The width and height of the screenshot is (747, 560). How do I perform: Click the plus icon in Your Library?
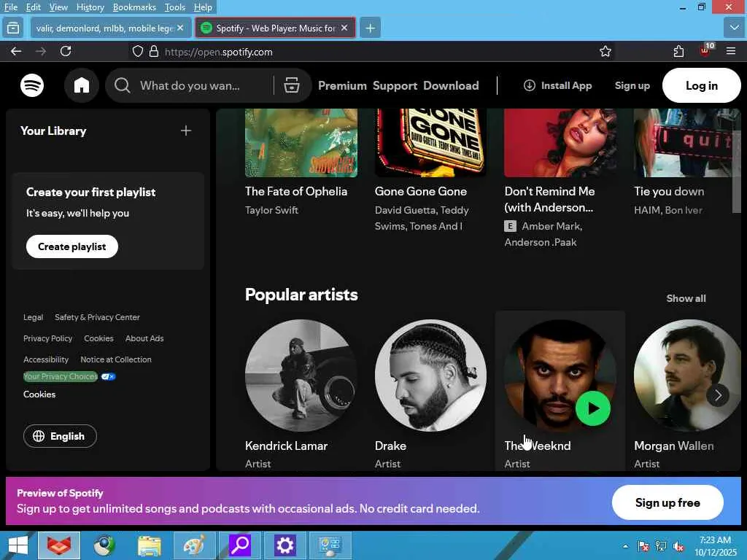[x=186, y=131]
